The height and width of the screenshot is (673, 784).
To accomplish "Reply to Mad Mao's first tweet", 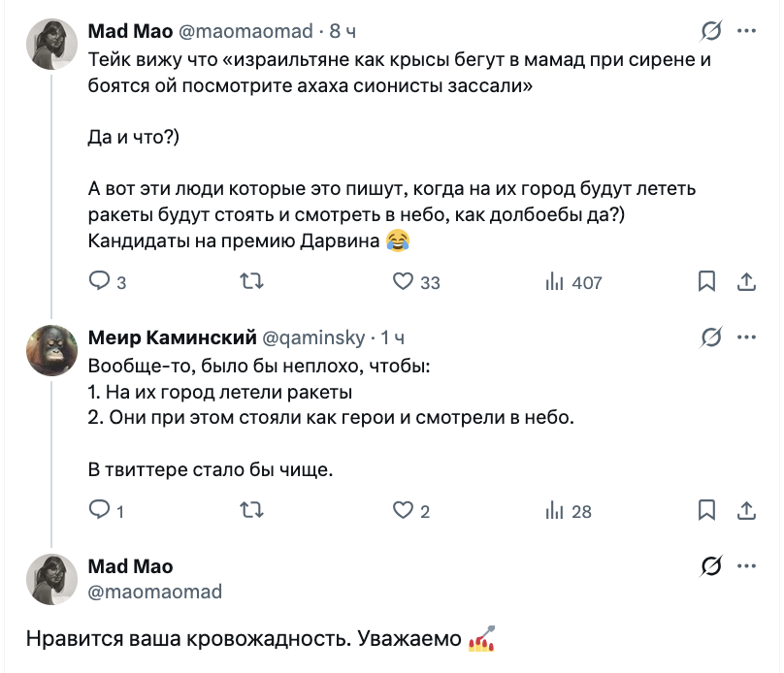I will [100, 282].
